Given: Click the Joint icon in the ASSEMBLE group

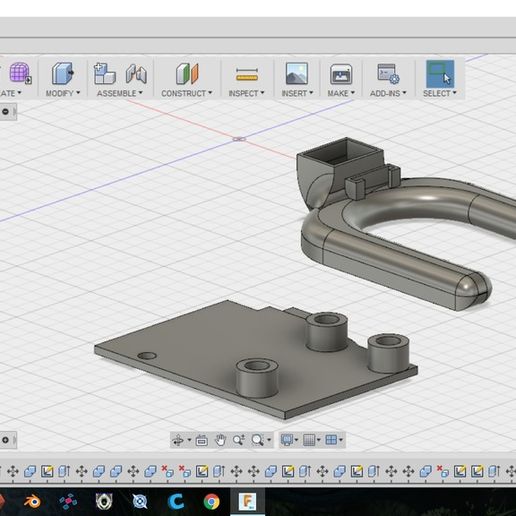Looking at the screenshot, I should (136, 74).
